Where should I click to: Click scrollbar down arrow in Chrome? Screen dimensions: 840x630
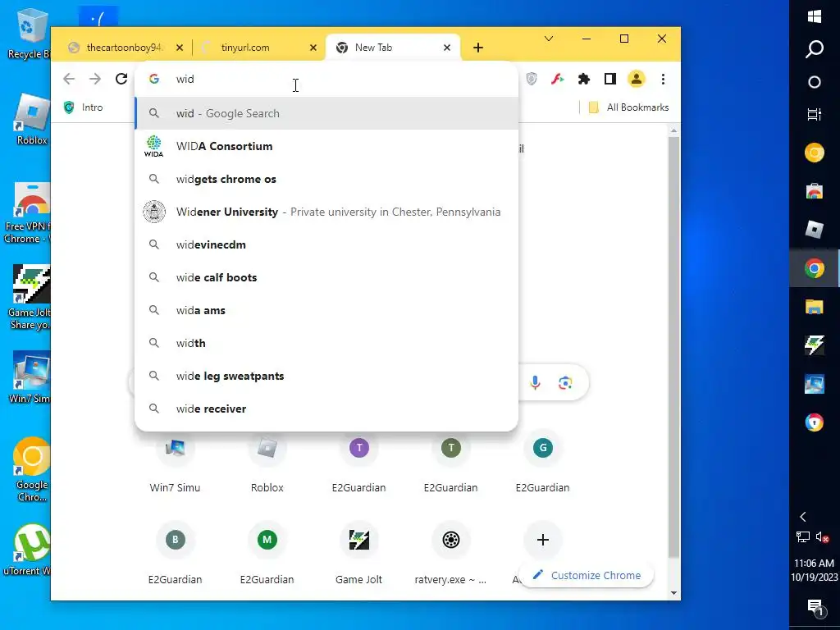pyautogui.click(x=674, y=593)
